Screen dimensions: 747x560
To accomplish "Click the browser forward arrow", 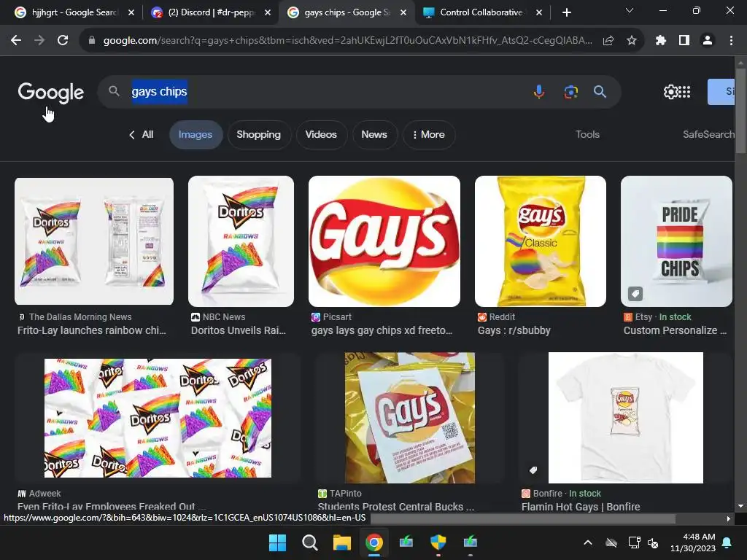I will point(39,41).
